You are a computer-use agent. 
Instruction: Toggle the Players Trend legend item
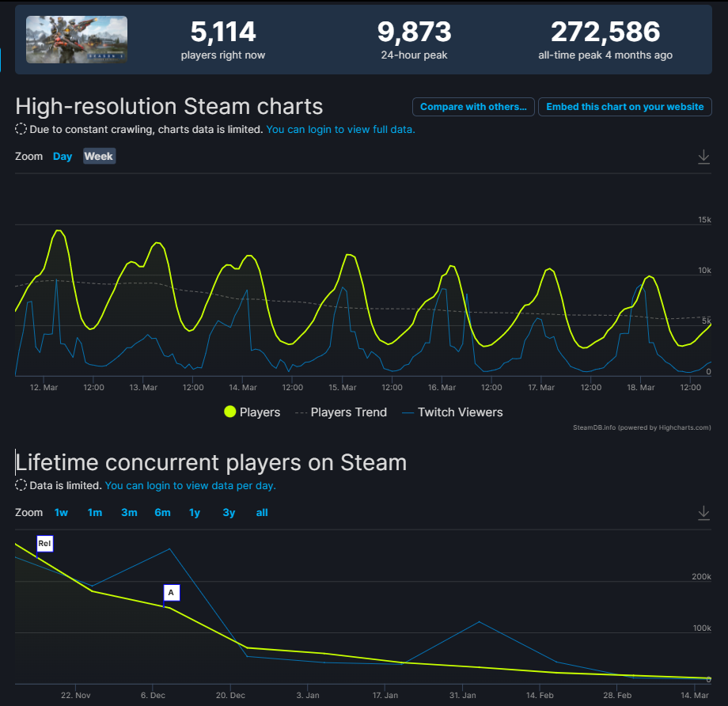tap(341, 412)
